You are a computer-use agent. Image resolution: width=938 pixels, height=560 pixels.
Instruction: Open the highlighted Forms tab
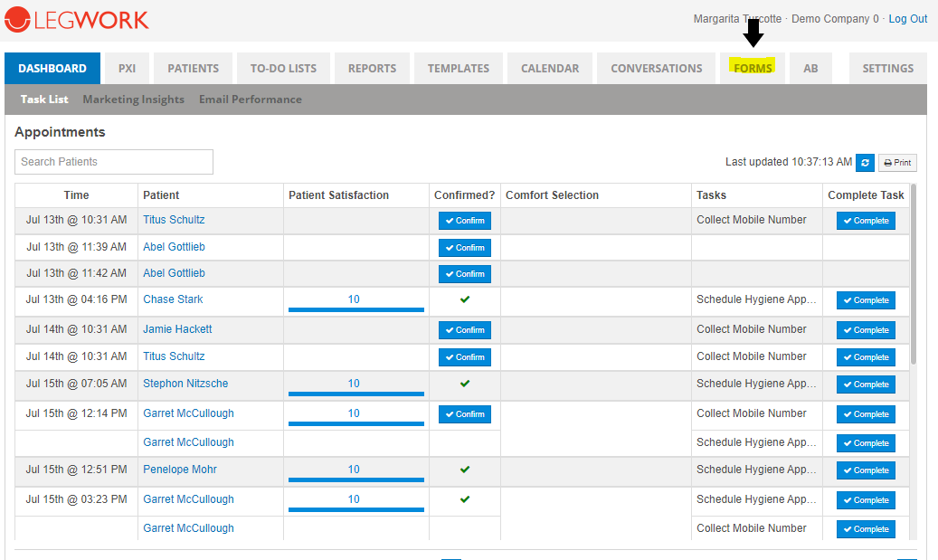point(753,69)
